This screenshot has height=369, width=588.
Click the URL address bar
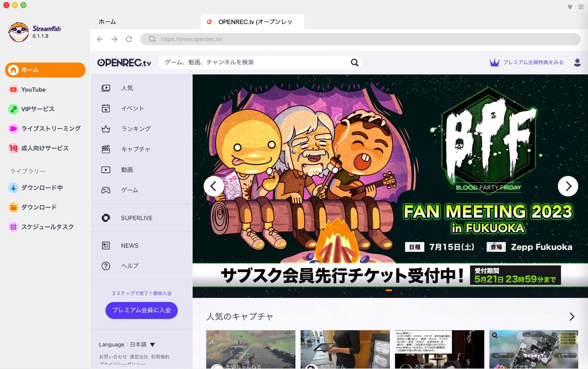click(x=360, y=39)
